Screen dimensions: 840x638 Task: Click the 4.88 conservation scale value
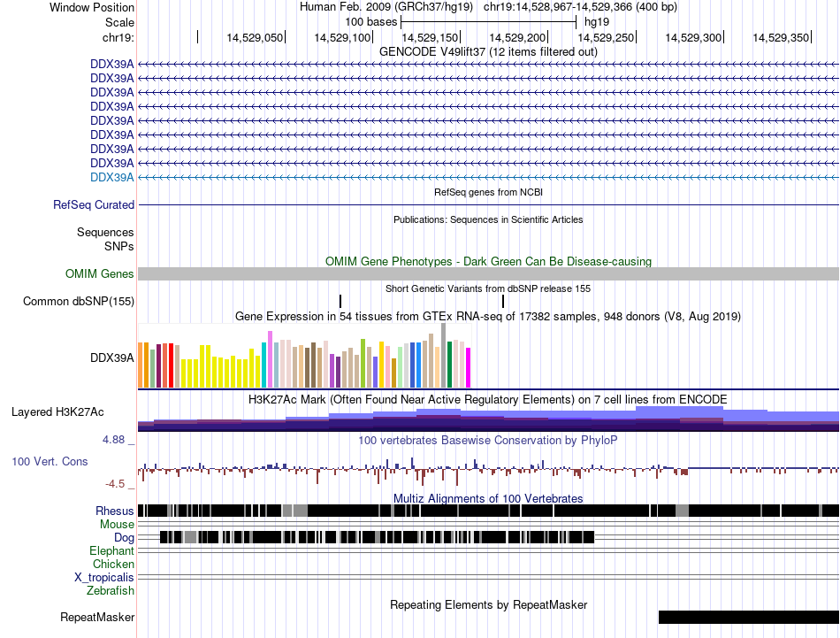tap(113, 440)
